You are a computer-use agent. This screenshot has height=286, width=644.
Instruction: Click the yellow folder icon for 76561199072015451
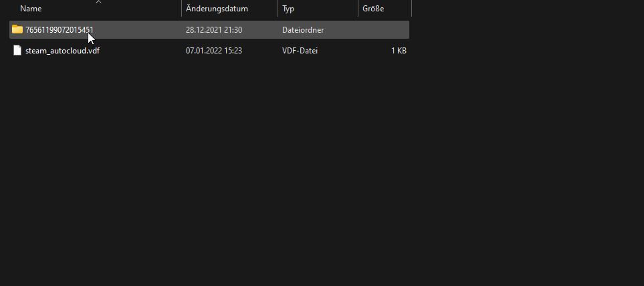(17, 29)
